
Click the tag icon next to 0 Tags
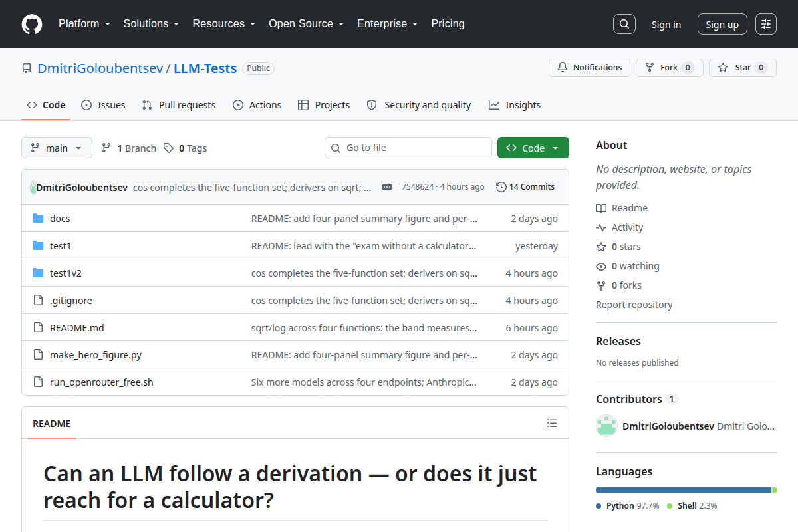(169, 148)
